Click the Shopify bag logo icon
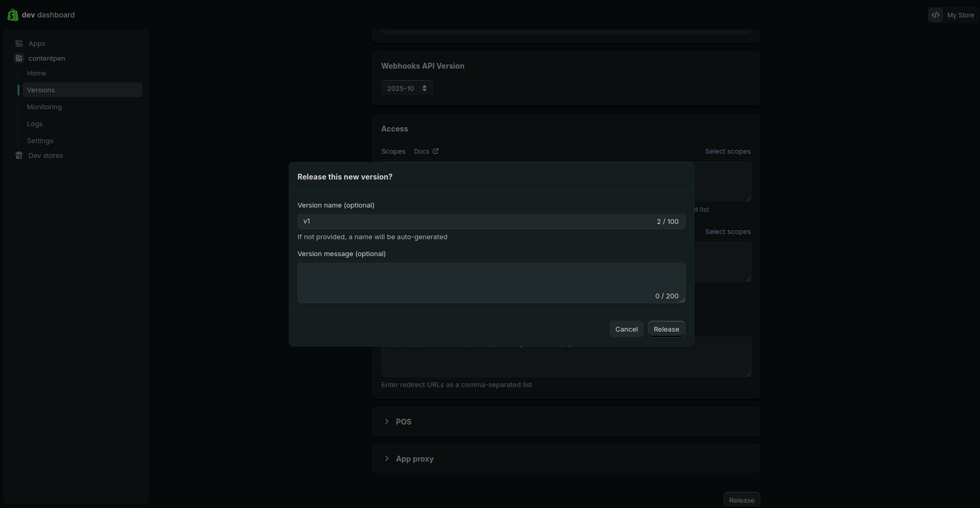The height and width of the screenshot is (508, 980). point(12,15)
